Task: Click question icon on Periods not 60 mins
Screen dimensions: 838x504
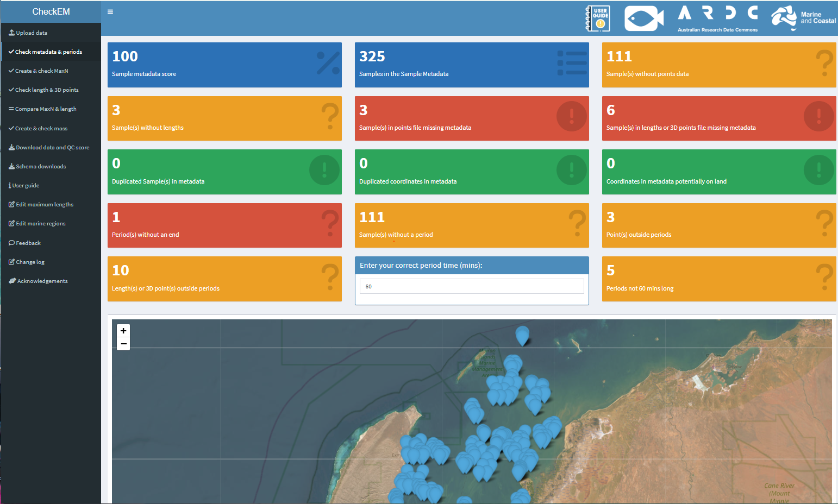Action: coord(824,278)
